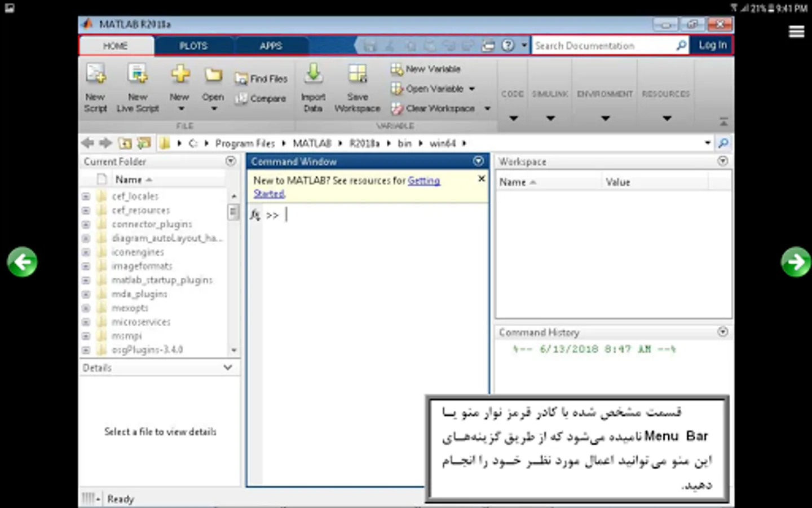The image size is (812, 508).
Task: Open Help from the quick access toolbar
Action: (508, 45)
